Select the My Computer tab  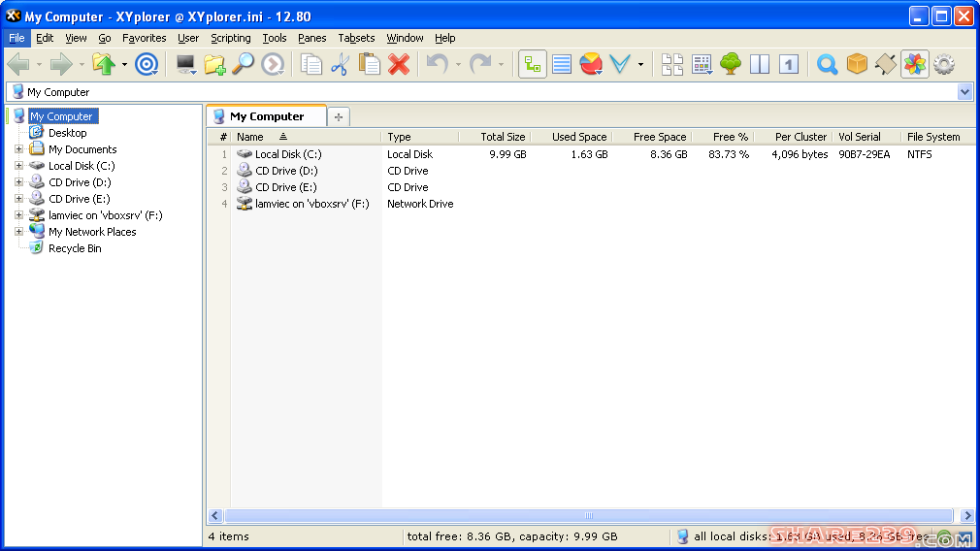click(267, 116)
